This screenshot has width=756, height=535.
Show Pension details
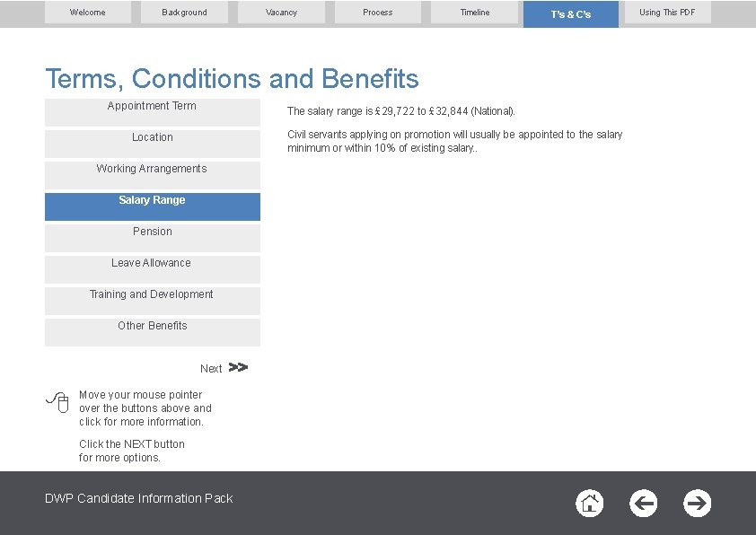click(153, 238)
